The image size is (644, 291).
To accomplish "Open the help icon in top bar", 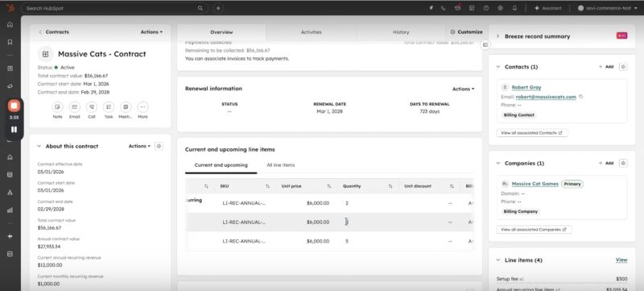I will pos(486,8).
